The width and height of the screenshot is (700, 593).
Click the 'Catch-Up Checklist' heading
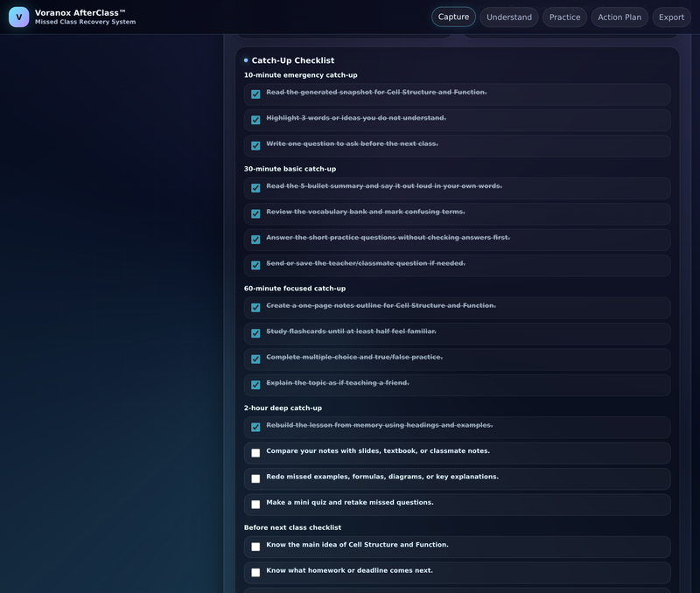click(x=293, y=60)
